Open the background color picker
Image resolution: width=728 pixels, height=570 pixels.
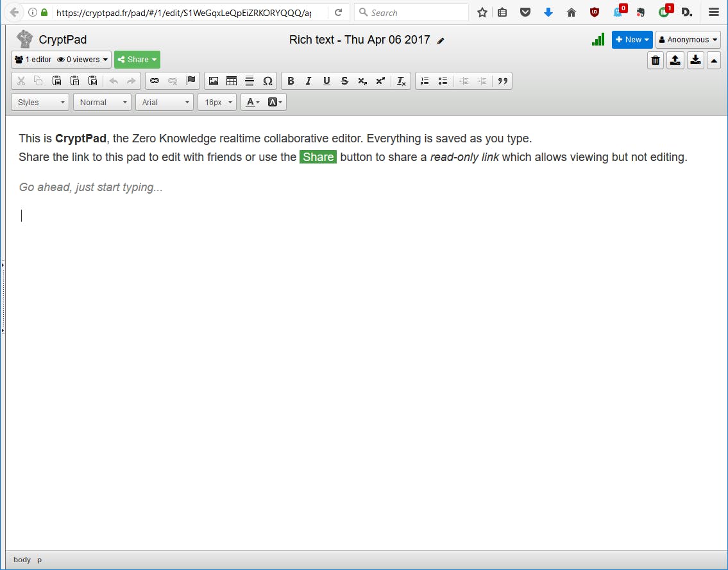tap(275, 102)
